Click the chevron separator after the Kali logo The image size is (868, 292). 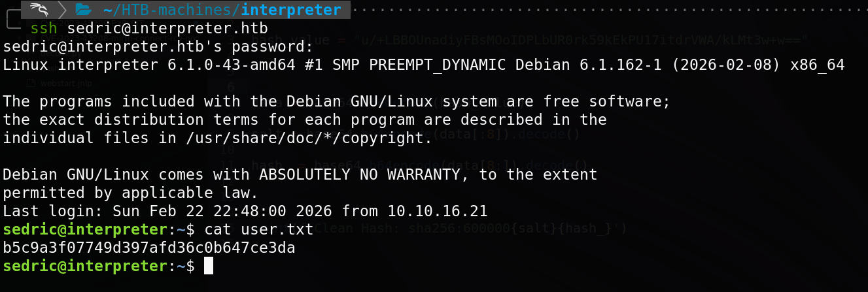62,10
